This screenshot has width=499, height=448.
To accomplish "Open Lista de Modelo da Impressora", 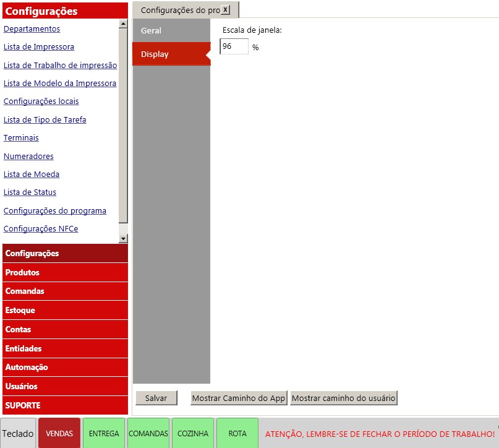I will click(60, 83).
